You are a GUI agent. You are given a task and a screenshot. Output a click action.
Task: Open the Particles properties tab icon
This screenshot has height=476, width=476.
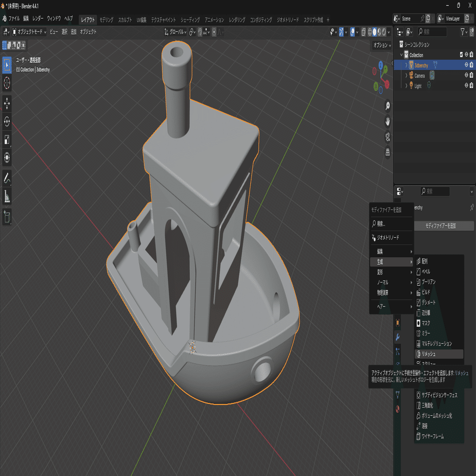398,351
